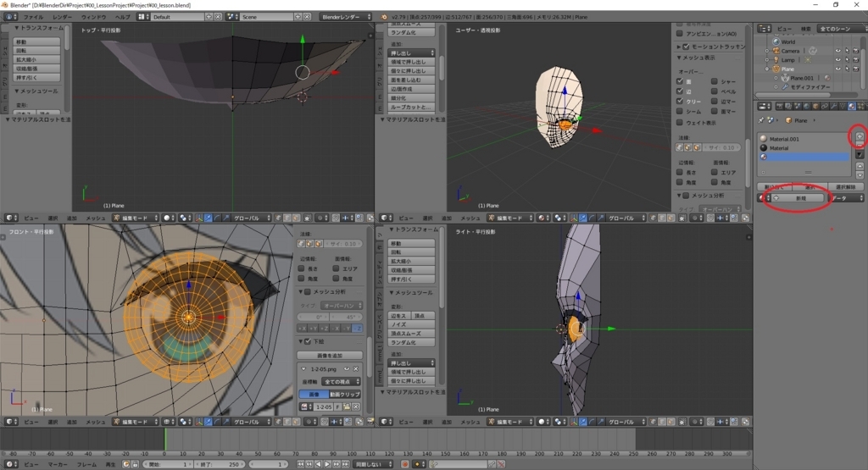Open the Object Data triangle tab in Properties

point(843,106)
